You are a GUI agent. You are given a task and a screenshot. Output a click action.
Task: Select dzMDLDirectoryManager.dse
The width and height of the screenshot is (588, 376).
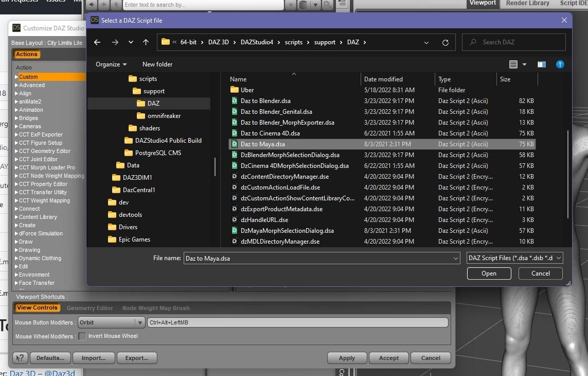[382, 242]
